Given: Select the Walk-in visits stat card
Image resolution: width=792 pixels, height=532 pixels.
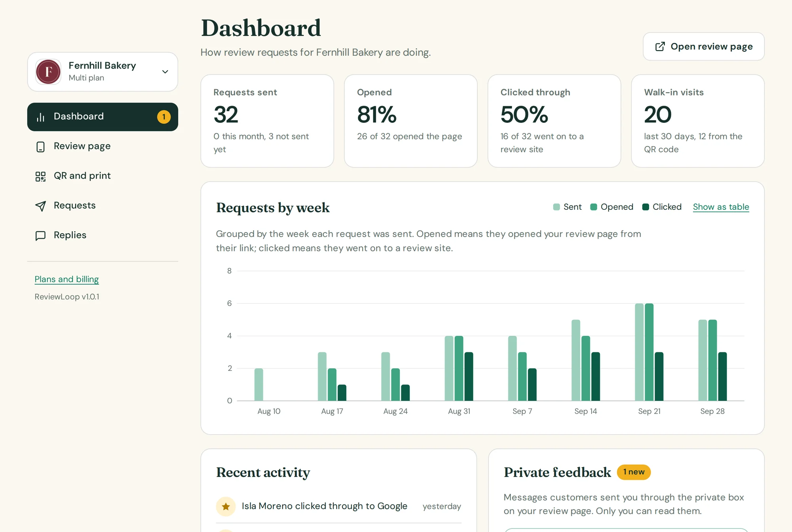Looking at the screenshot, I should point(698,121).
